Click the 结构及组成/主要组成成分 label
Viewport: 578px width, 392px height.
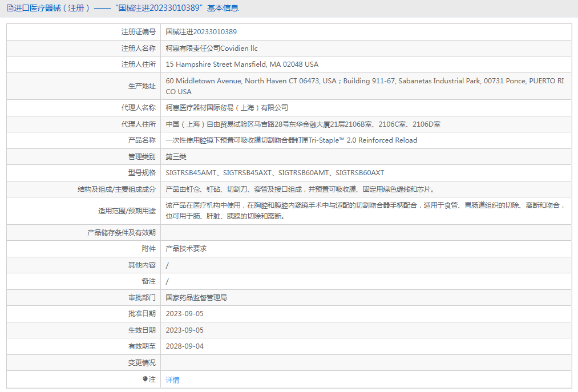[117, 189]
